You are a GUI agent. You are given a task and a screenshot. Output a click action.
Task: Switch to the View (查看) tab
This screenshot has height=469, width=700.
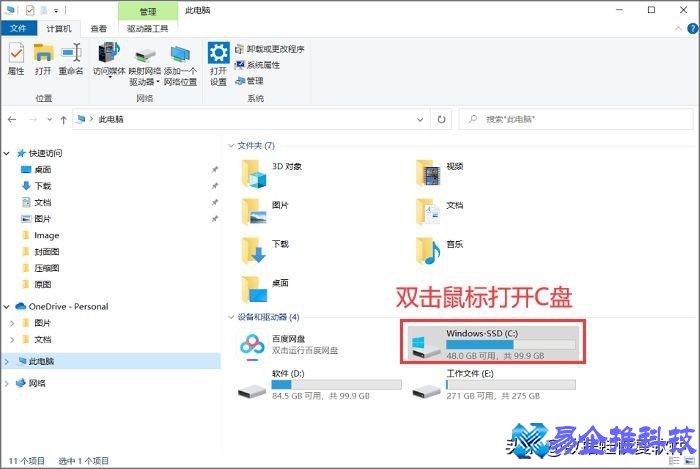point(99,28)
